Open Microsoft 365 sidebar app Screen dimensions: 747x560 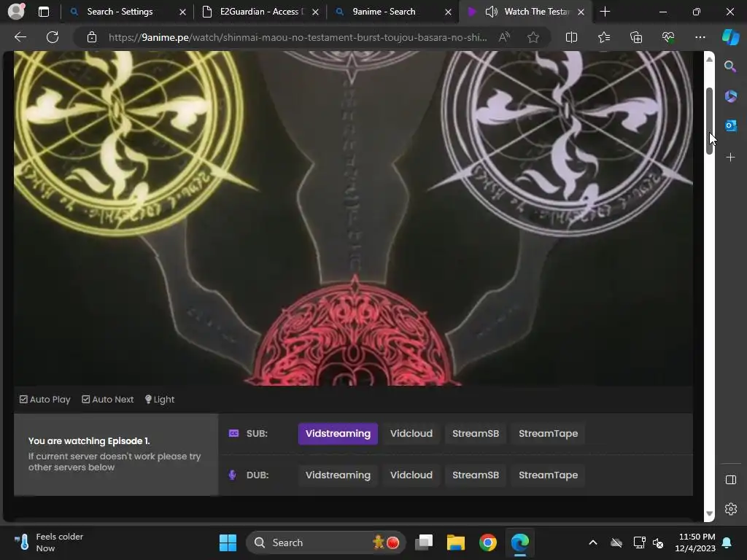[730, 96]
